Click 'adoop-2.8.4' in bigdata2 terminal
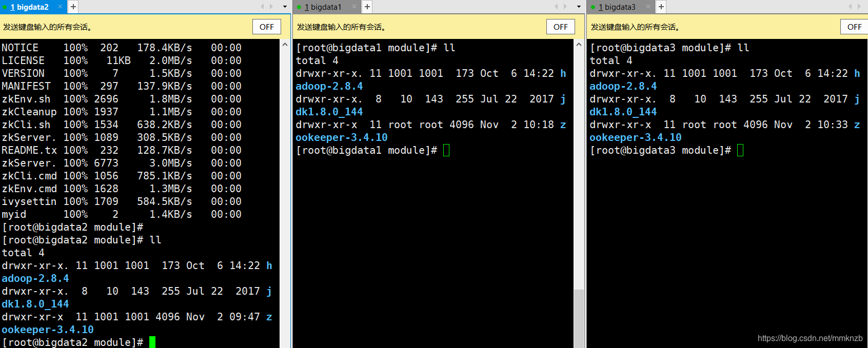 (x=35, y=278)
